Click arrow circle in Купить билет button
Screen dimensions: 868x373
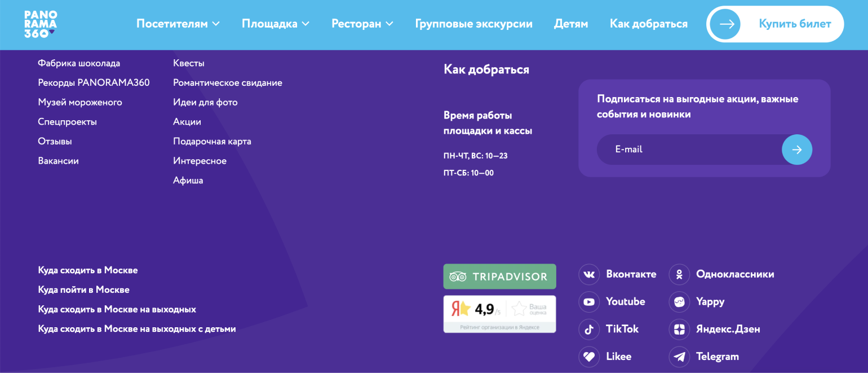tap(725, 24)
